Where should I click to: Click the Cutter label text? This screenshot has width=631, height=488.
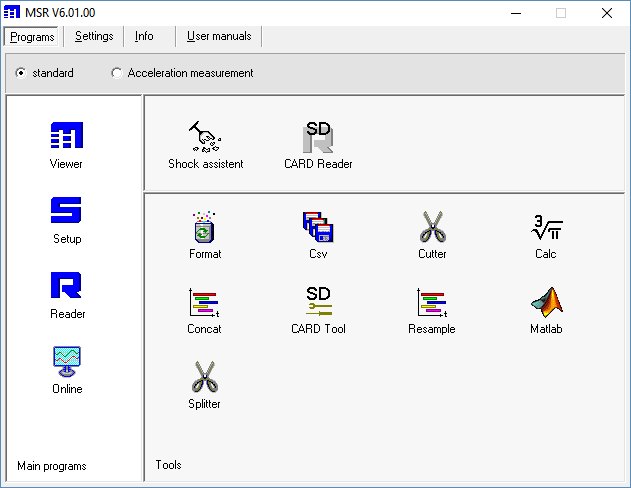432,254
